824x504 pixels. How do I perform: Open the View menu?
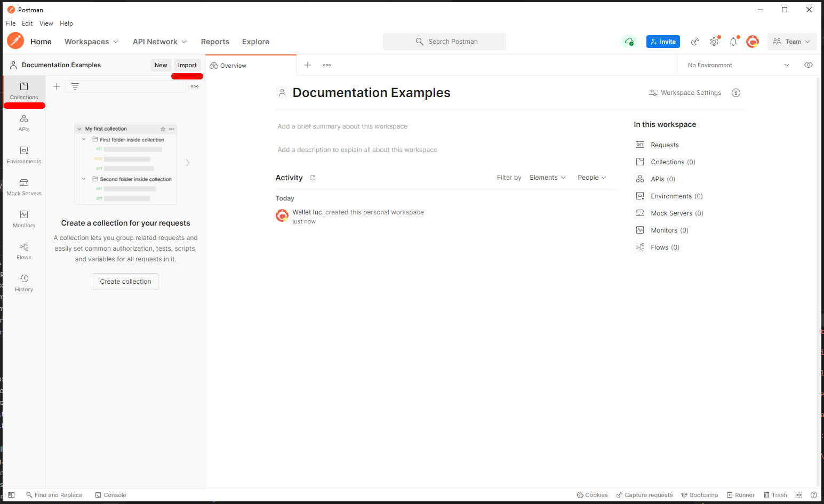click(x=46, y=23)
